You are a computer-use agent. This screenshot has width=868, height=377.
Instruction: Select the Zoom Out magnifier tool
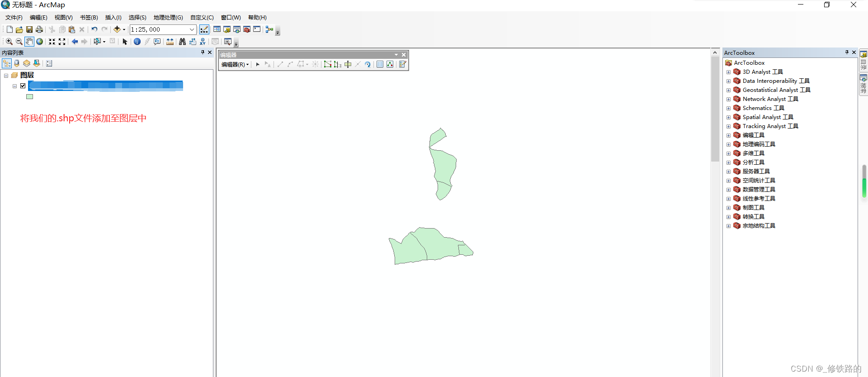[19, 42]
